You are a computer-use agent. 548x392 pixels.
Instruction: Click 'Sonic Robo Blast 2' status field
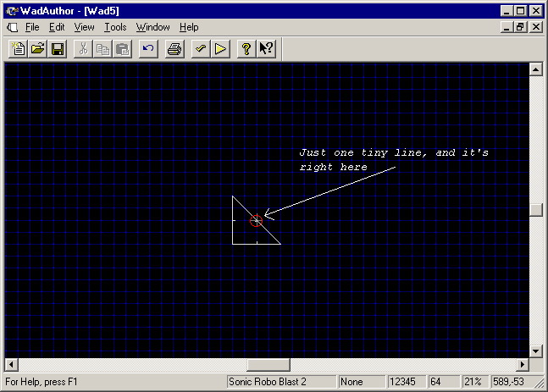281,382
